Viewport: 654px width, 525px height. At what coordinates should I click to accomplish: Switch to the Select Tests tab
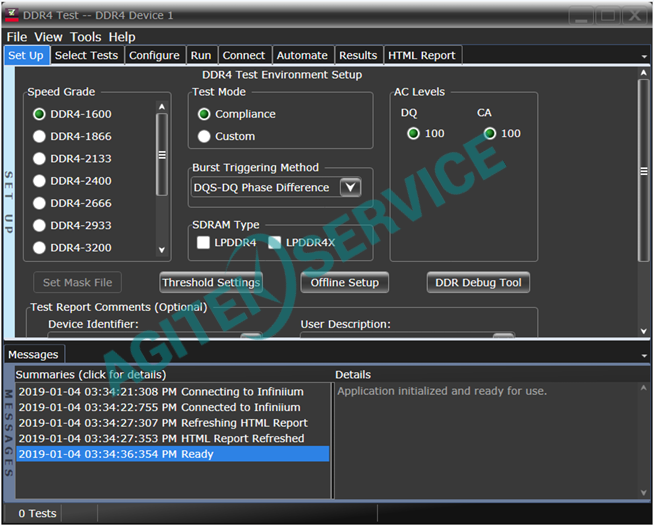point(86,55)
